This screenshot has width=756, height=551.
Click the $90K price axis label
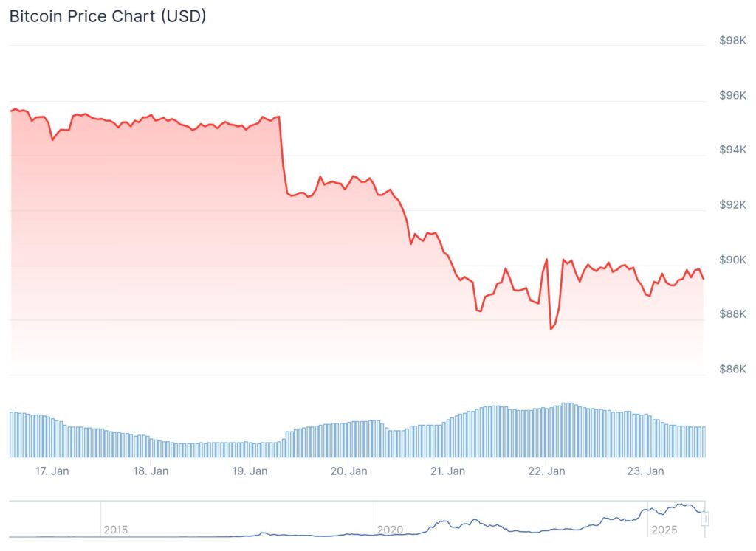pos(732,260)
